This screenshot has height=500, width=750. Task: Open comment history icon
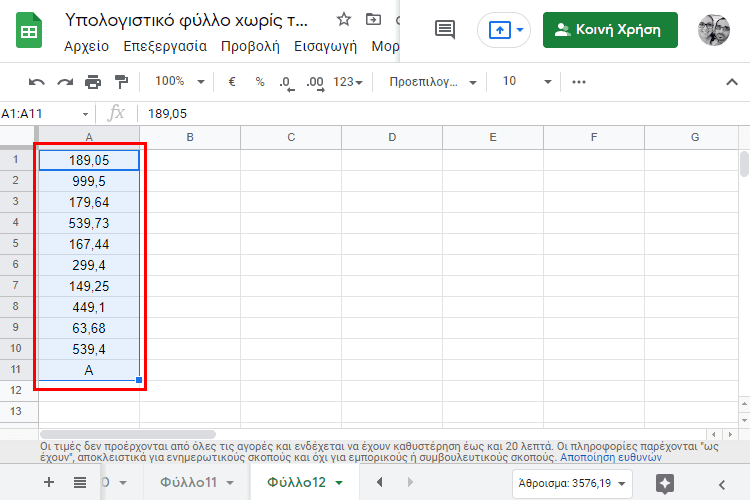445,30
